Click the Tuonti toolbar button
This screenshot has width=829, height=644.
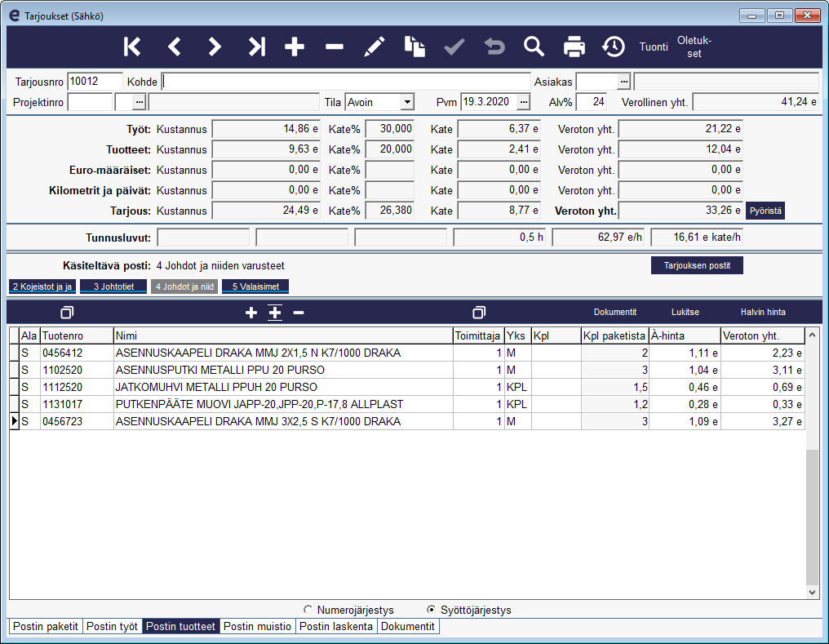654,47
